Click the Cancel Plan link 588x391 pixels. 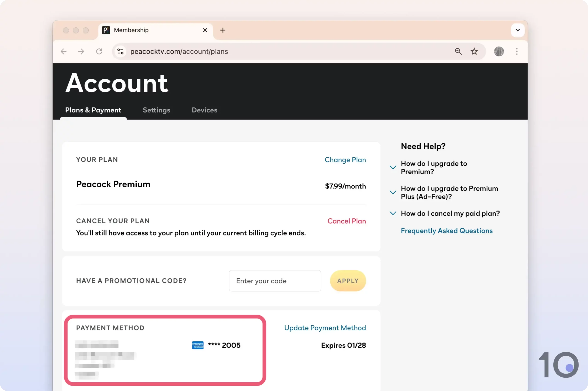pyautogui.click(x=347, y=221)
